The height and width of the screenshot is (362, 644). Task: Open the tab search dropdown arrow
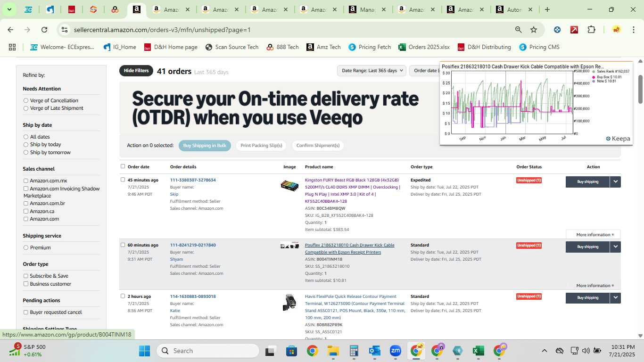tap(9, 9)
